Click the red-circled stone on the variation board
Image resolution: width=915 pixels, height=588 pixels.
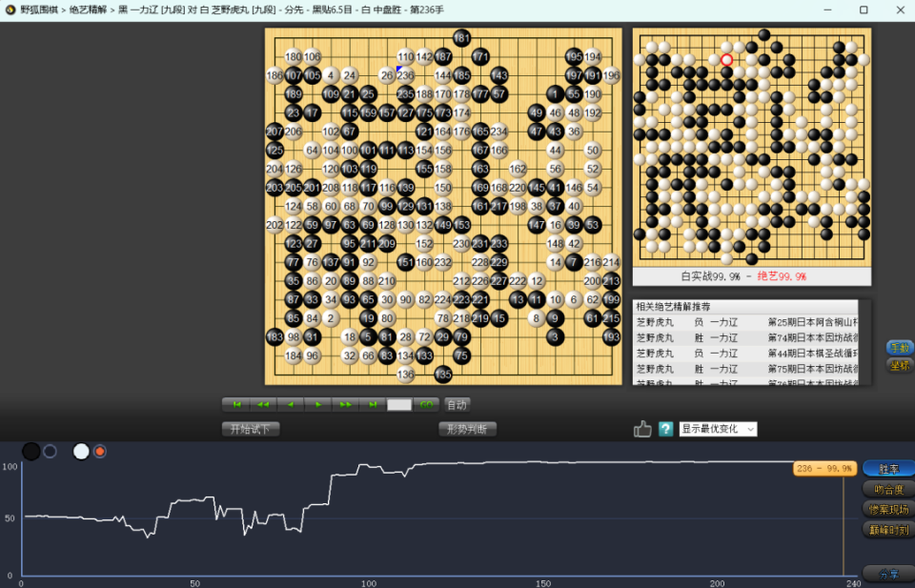point(726,59)
